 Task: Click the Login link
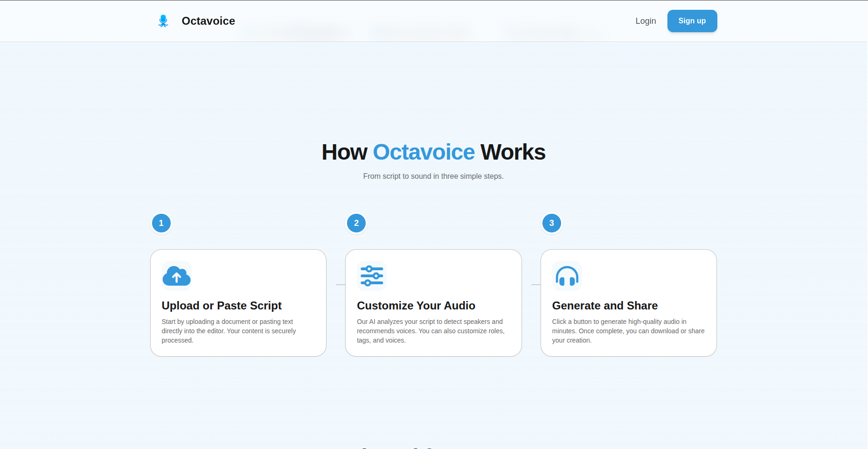(x=646, y=21)
